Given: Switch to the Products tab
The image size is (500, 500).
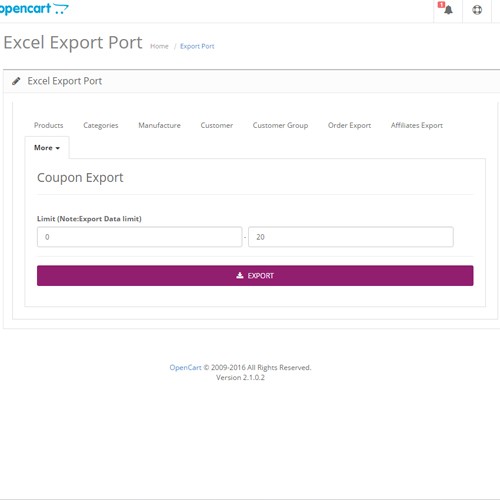Looking at the screenshot, I should click(49, 125).
